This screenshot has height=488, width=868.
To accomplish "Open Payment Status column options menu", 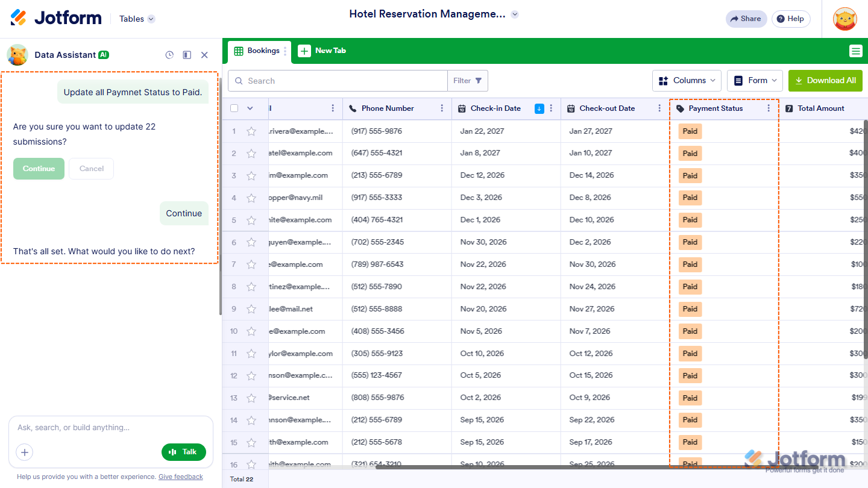I will click(x=769, y=108).
